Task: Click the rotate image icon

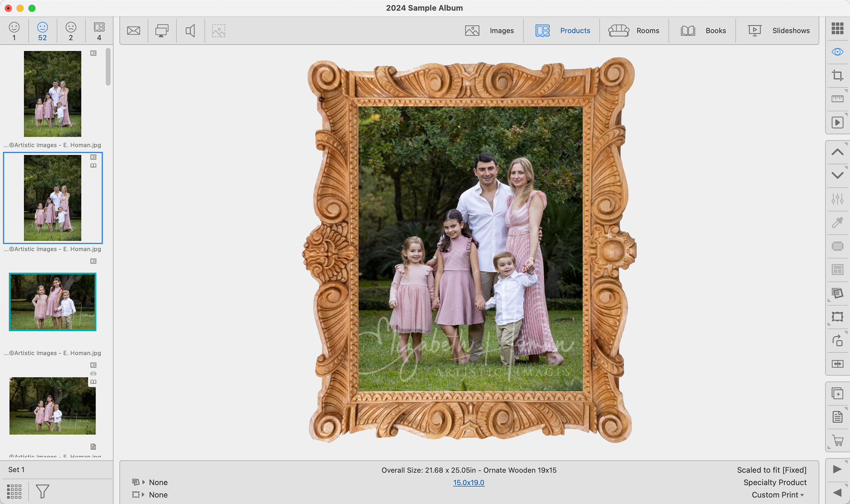Action: pyautogui.click(x=837, y=340)
